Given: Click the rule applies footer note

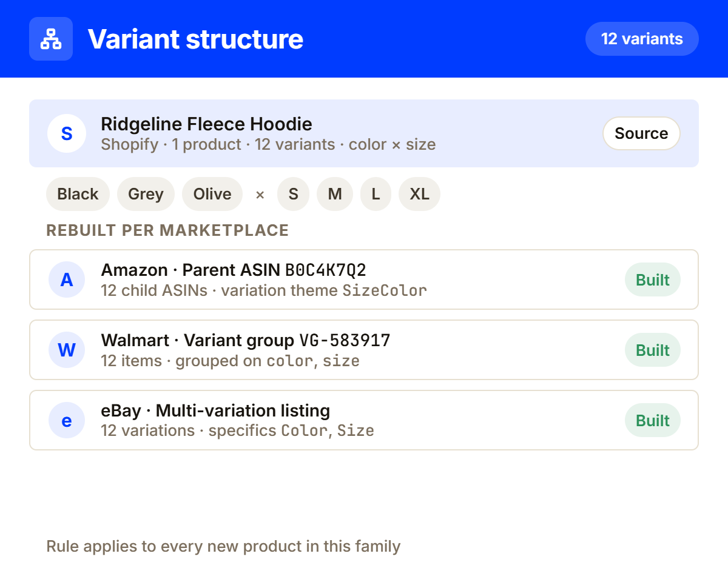Looking at the screenshot, I should tap(223, 546).
